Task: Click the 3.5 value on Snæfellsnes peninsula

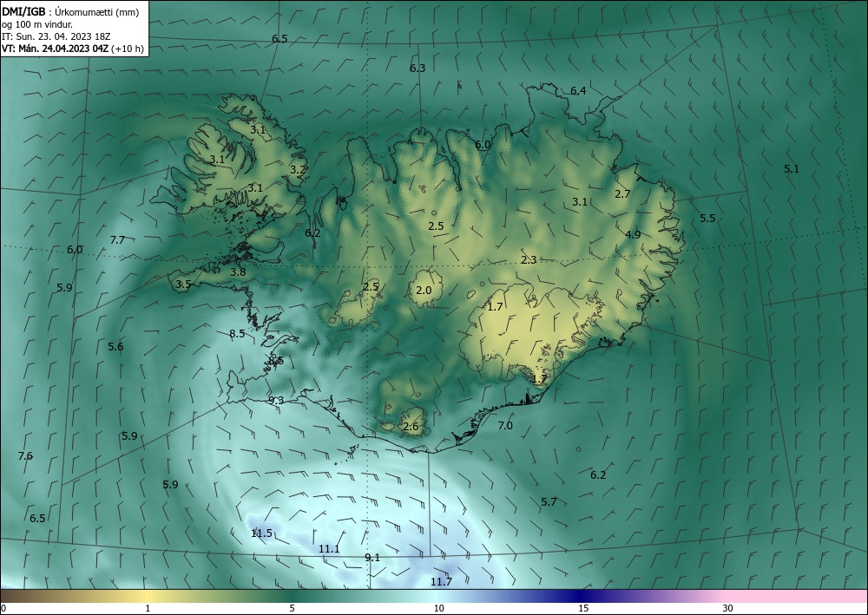Action: pyautogui.click(x=183, y=285)
